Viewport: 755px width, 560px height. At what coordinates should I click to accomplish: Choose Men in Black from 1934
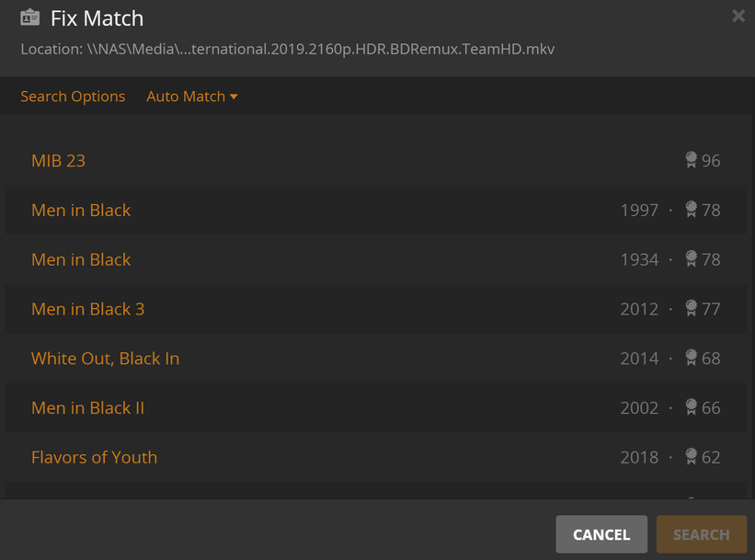click(375, 259)
